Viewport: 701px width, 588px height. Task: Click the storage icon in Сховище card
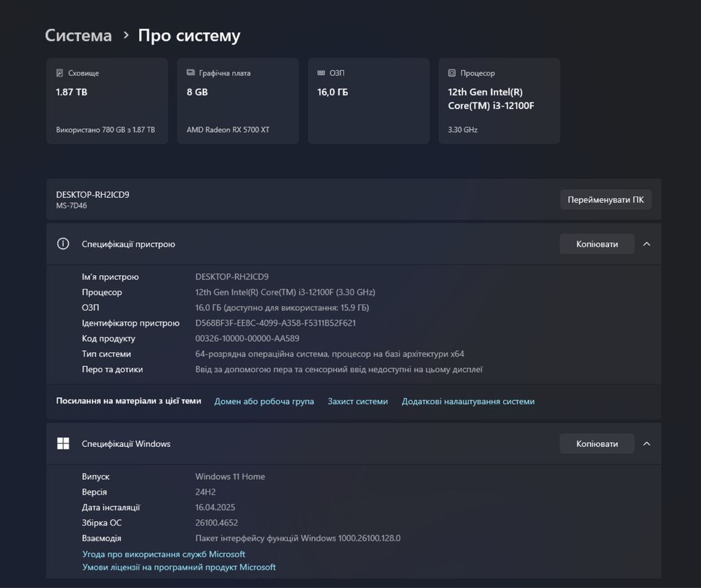pyautogui.click(x=60, y=73)
